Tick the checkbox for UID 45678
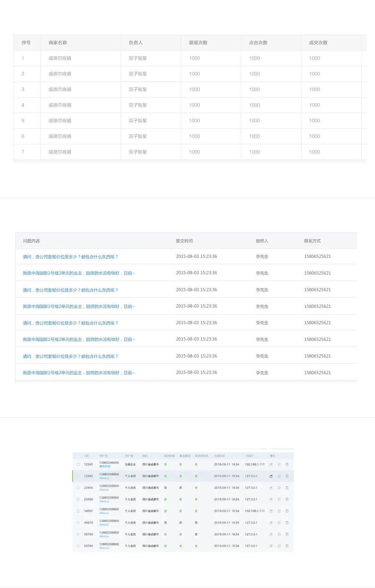This screenshot has width=375, height=588. coord(78,523)
